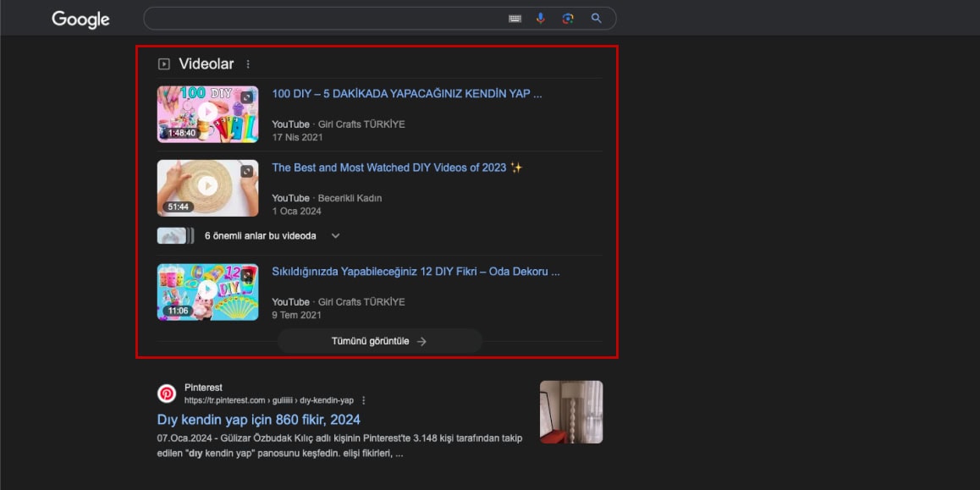Click the 9 Tem 2021 date text
The width and height of the screenshot is (980, 490).
point(296,314)
